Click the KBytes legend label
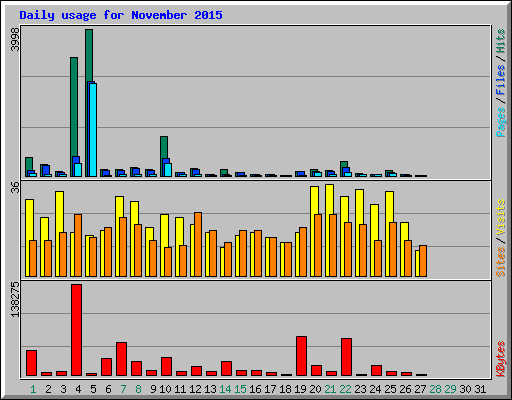Viewport: 512px width, 400px height. pos(500,359)
